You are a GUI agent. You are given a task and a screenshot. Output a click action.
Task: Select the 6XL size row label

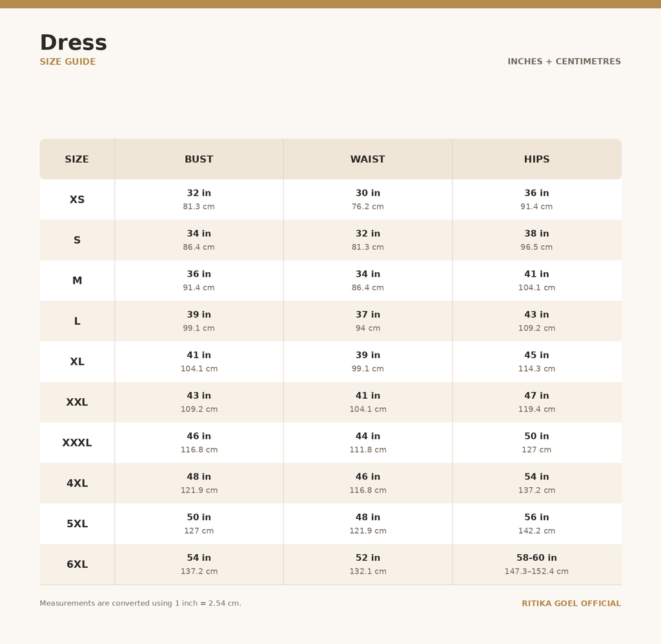77,565
